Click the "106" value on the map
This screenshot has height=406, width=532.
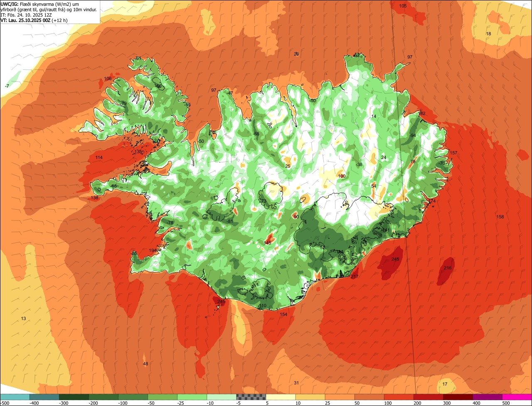coord(108,79)
